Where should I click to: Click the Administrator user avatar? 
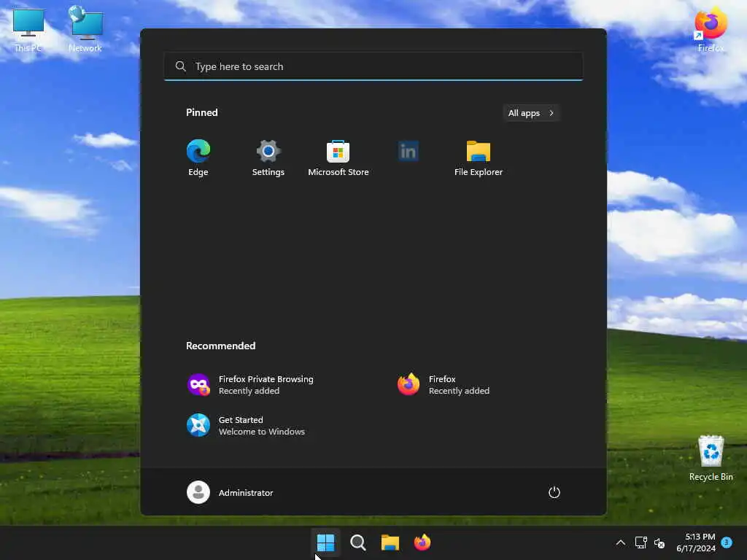pyautogui.click(x=198, y=492)
